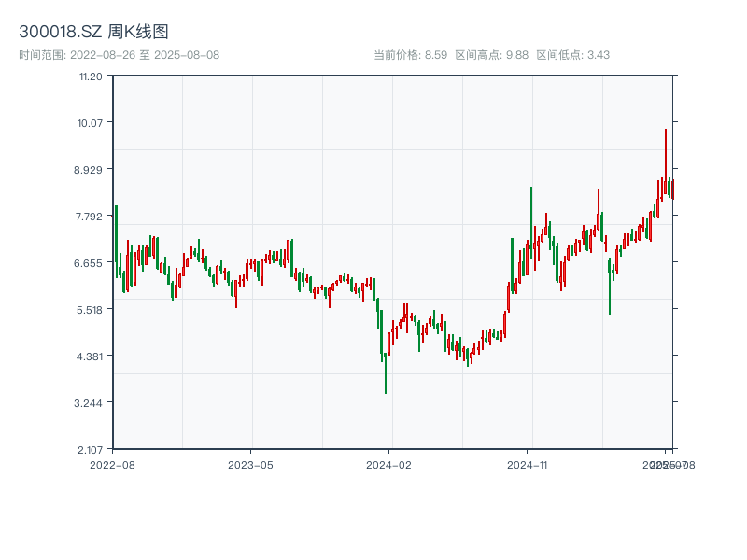Click the 11.20 y-axis label
The width and height of the screenshot is (747, 560).
(91, 77)
